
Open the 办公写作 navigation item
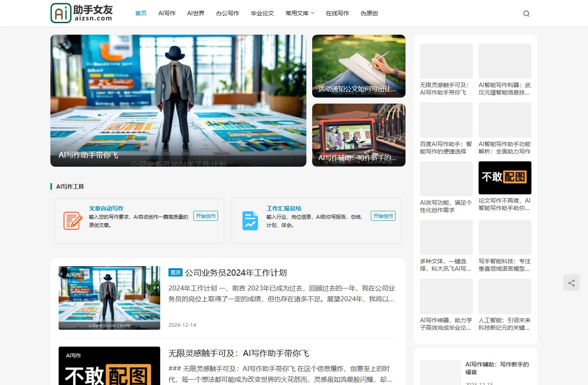pyautogui.click(x=228, y=13)
